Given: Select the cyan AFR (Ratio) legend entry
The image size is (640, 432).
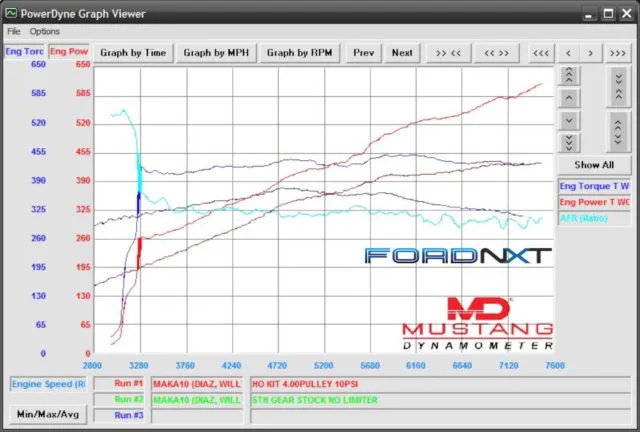Looking at the screenshot, I should [594, 218].
